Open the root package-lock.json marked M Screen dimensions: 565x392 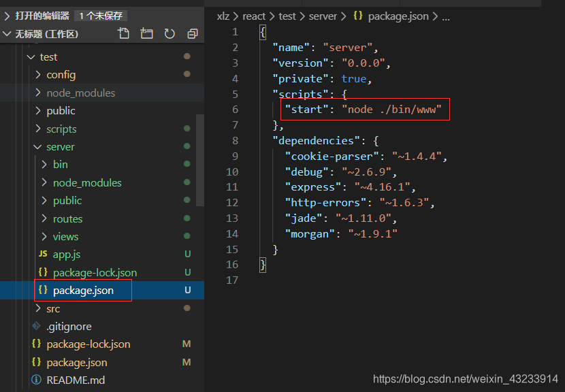click(x=88, y=344)
